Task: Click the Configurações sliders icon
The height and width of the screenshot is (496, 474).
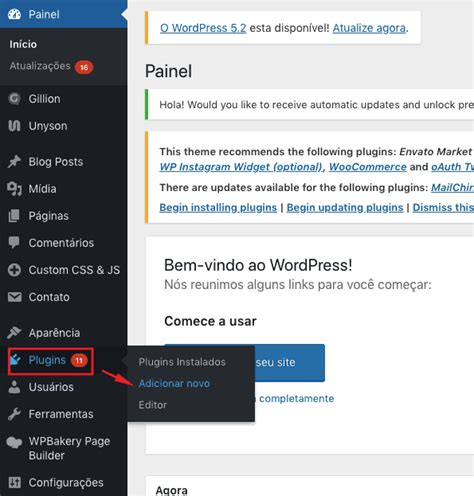Action: click(x=14, y=482)
